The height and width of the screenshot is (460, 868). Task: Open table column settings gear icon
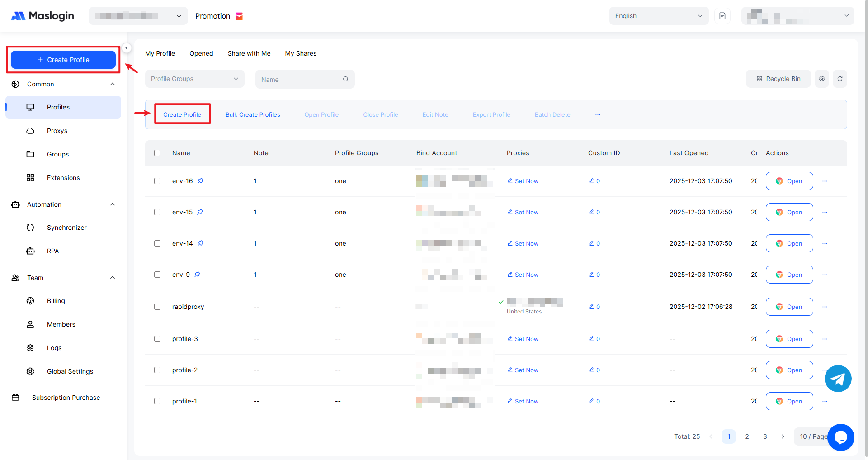tap(821, 79)
